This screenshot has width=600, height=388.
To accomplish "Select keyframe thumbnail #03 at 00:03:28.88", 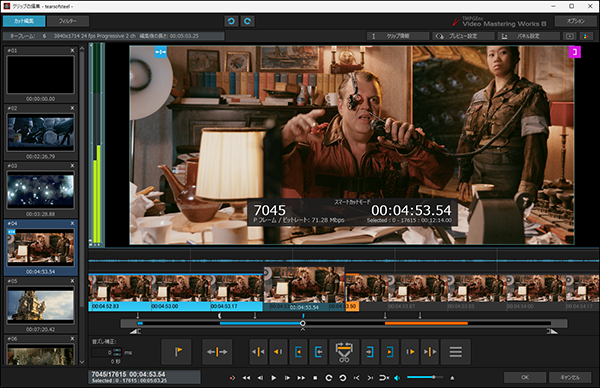I will coord(41,190).
